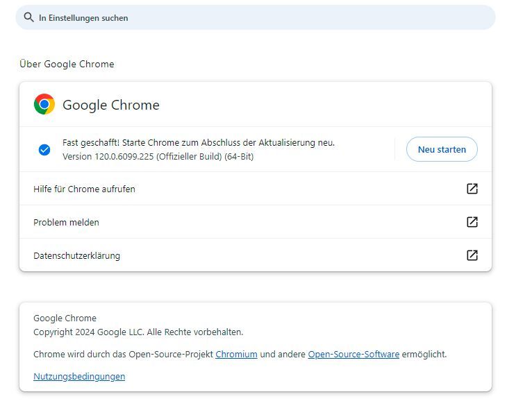Restart Chrome with 'Neu starten' button
The width and height of the screenshot is (532, 417).
[442, 149]
